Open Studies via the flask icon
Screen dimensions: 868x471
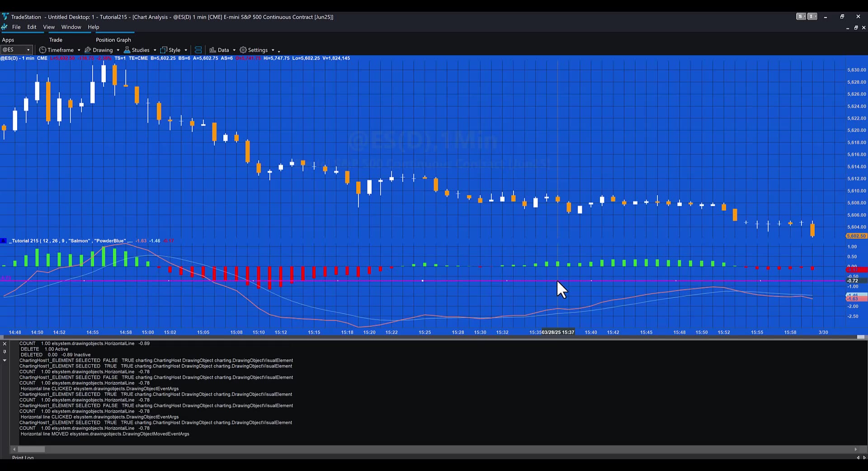[x=127, y=50]
